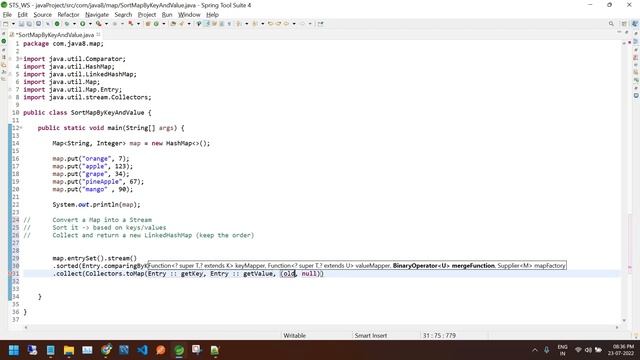640x360 pixels.
Task: Open the Postman icon in taskbar
Action: pyautogui.click(x=161, y=350)
